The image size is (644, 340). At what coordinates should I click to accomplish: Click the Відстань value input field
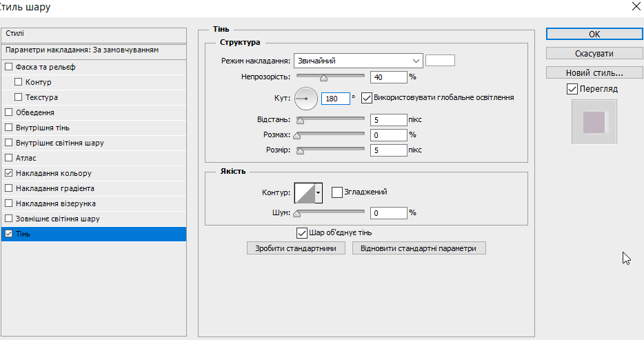(x=388, y=120)
